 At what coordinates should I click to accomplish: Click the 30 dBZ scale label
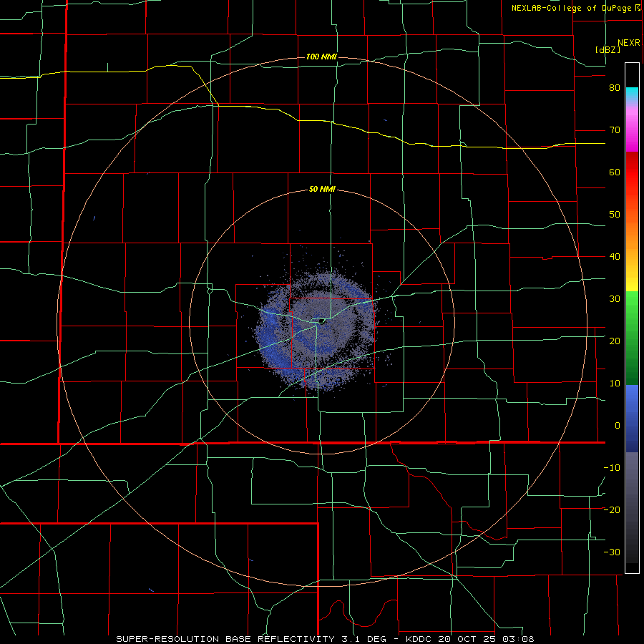coord(615,298)
